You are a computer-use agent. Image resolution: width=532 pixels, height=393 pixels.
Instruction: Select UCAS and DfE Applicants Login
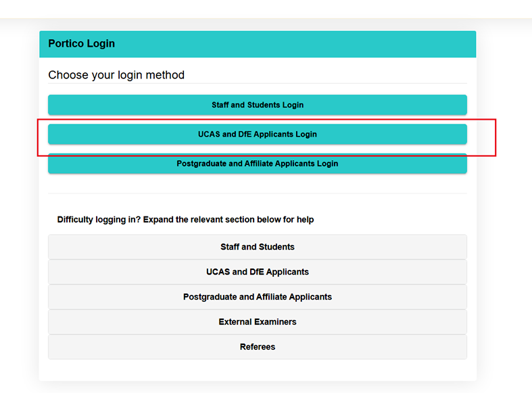257,134
